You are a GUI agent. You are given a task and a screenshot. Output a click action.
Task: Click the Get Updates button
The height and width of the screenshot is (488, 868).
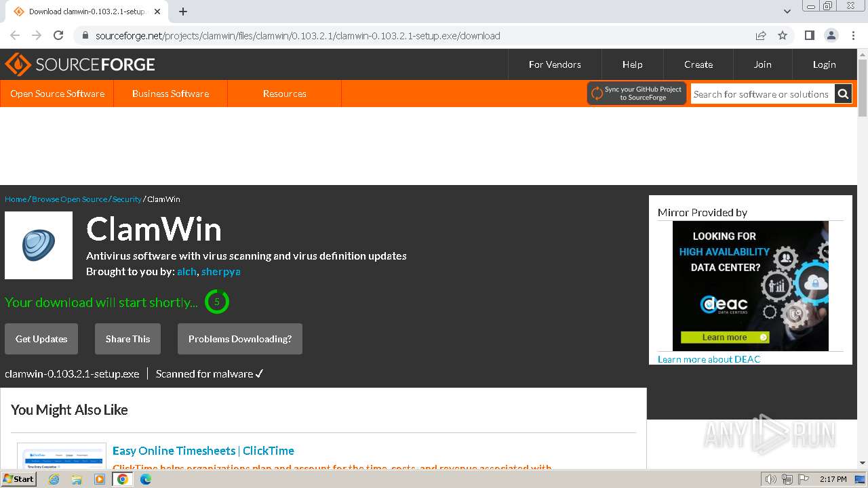41,339
